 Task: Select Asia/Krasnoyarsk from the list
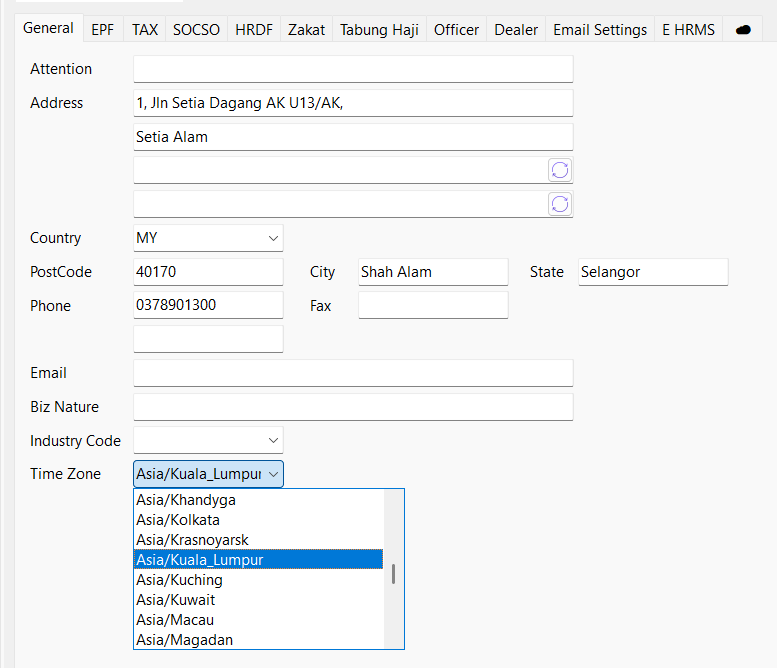192,540
